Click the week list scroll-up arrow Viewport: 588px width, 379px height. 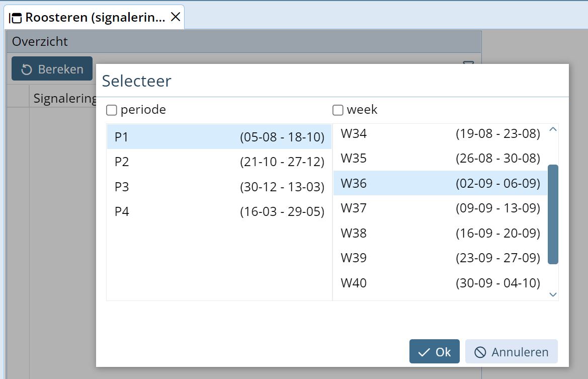click(553, 129)
